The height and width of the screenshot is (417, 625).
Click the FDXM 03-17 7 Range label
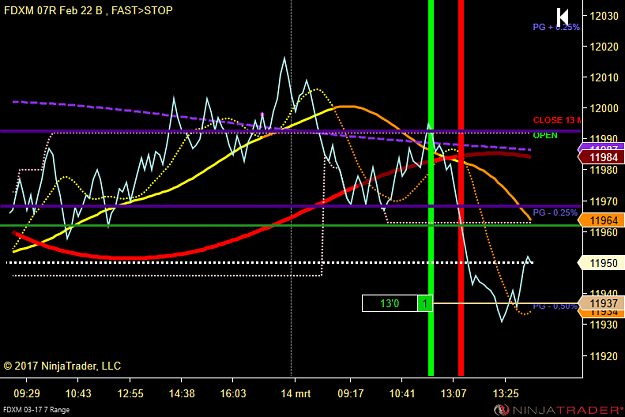(x=36, y=409)
